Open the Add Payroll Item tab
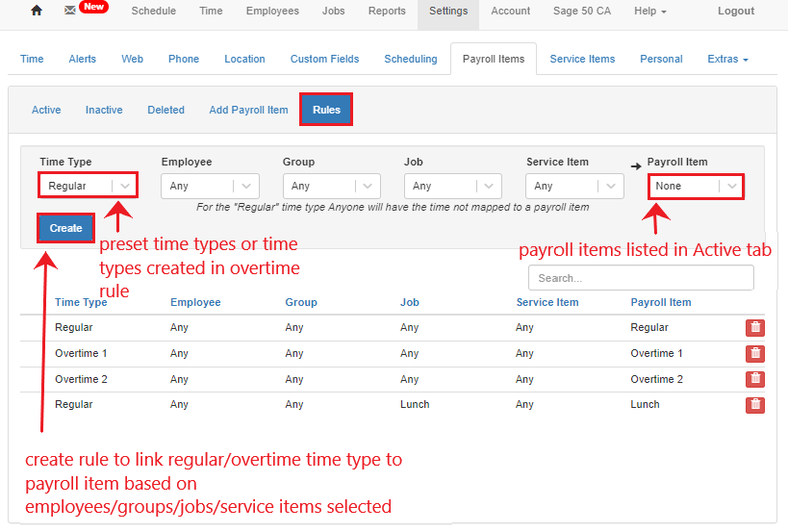788x532 pixels. [x=249, y=110]
